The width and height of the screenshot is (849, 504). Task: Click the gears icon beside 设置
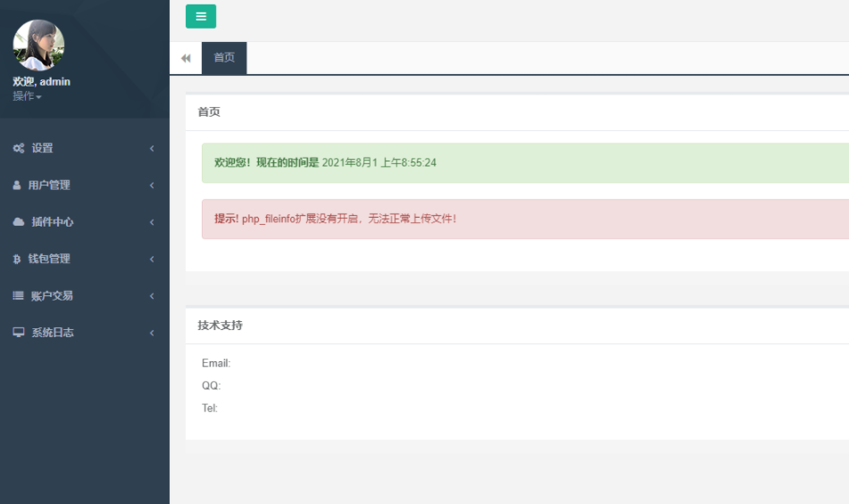coord(19,148)
